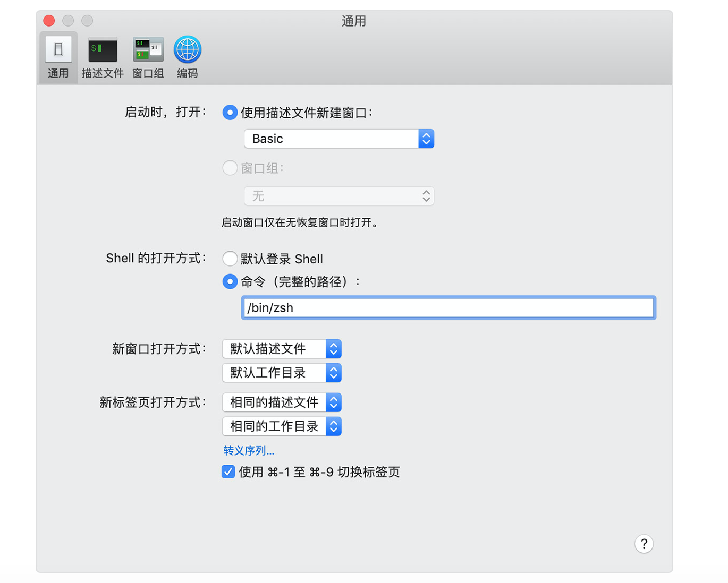
Task: Click the 转义序列... link
Action: coord(249,451)
